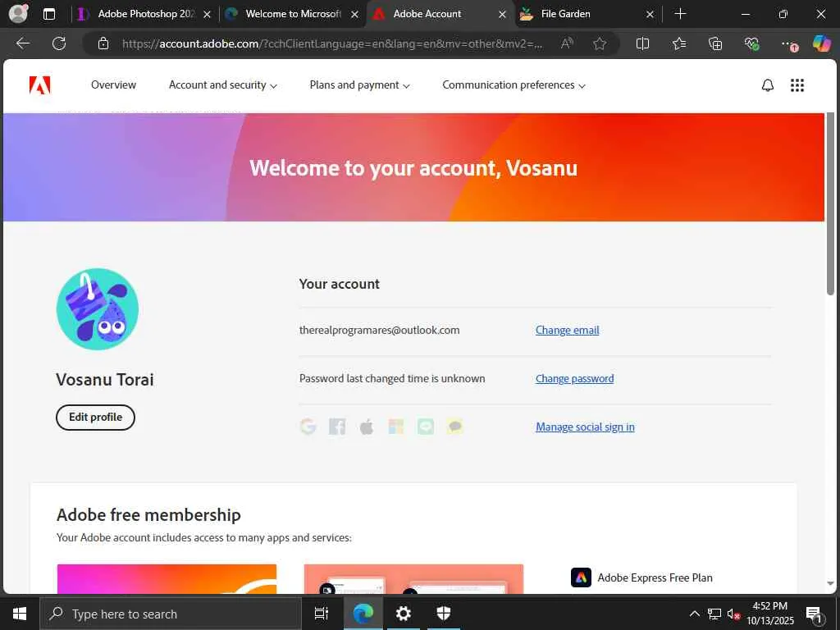The width and height of the screenshot is (840, 630).
Task: Toggle split screen browser icon
Action: pos(642,43)
